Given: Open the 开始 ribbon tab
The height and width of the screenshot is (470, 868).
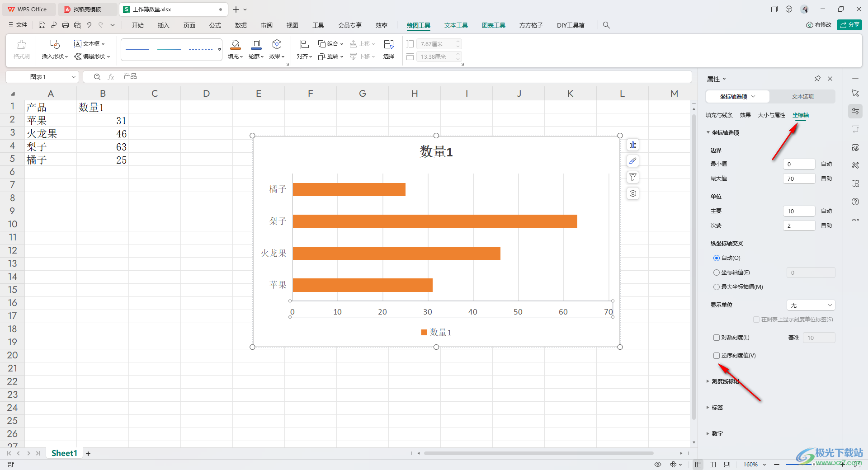Looking at the screenshot, I should [x=138, y=25].
